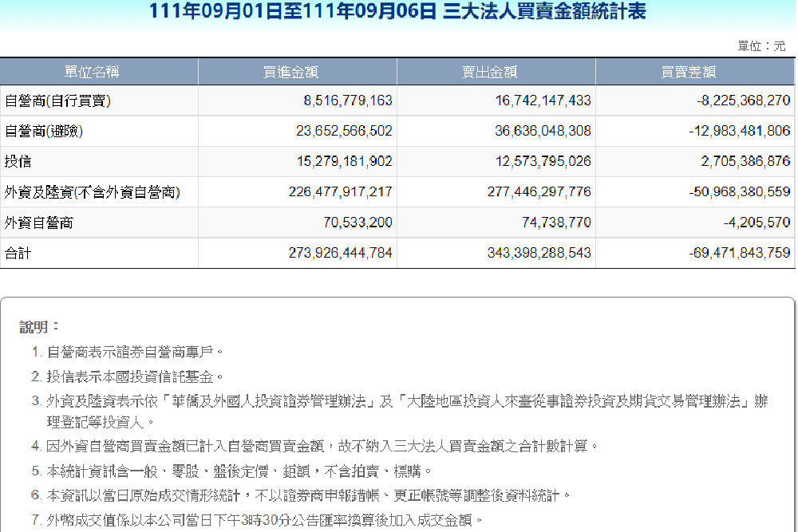Click sell amount 277,446,297,776
Image resolution: width=798 pixels, height=532 pixels.
pyautogui.click(x=539, y=191)
